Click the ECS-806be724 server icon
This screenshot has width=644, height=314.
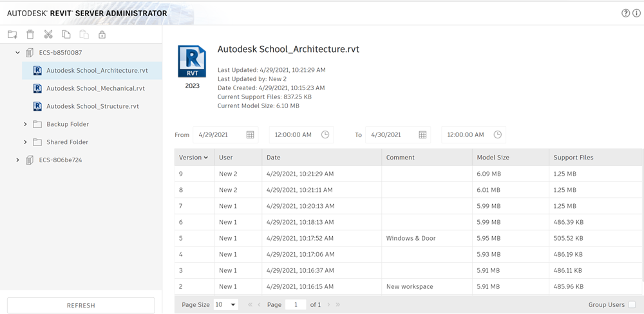[x=30, y=160]
